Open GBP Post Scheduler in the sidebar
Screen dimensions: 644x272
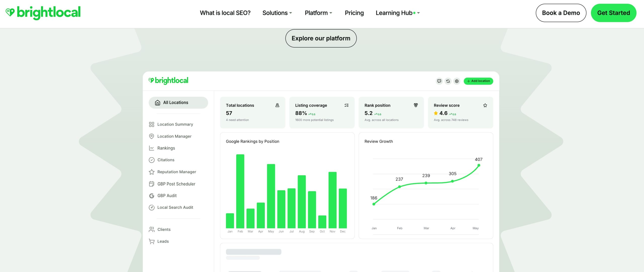[x=176, y=184]
